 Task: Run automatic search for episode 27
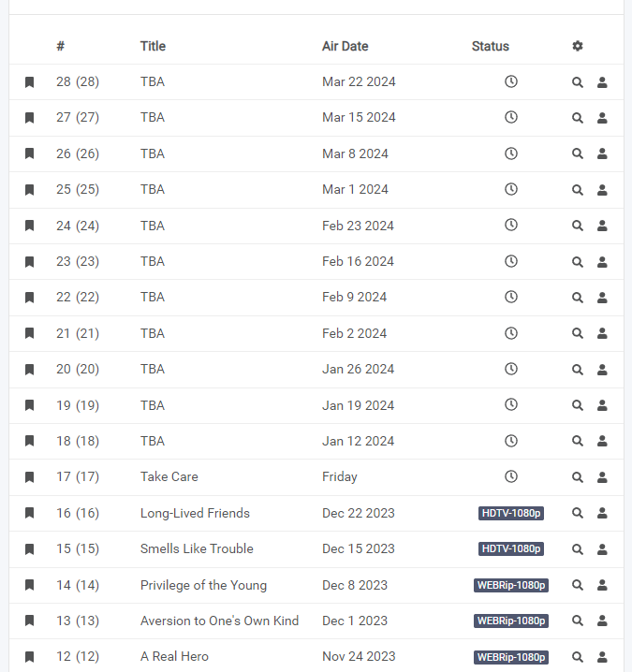(x=578, y=118)
